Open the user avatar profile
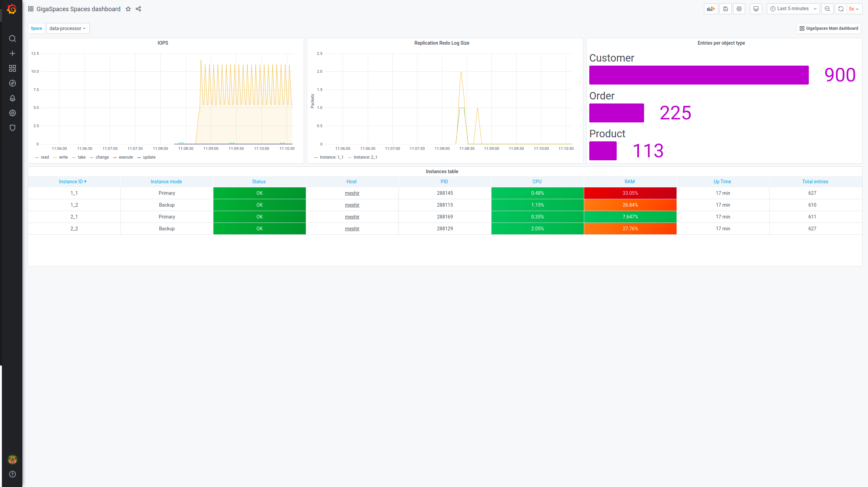Viewport: 868px width, 487px height. pos(13,459)
